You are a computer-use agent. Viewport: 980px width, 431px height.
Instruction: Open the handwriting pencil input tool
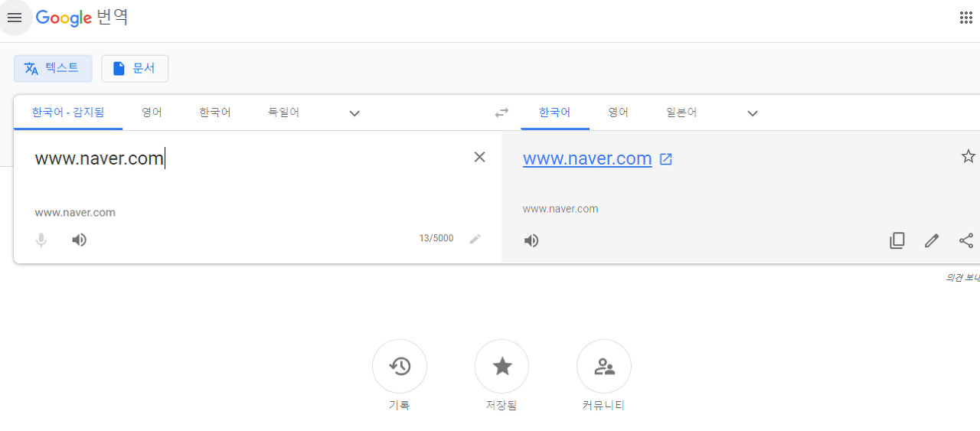475,239
